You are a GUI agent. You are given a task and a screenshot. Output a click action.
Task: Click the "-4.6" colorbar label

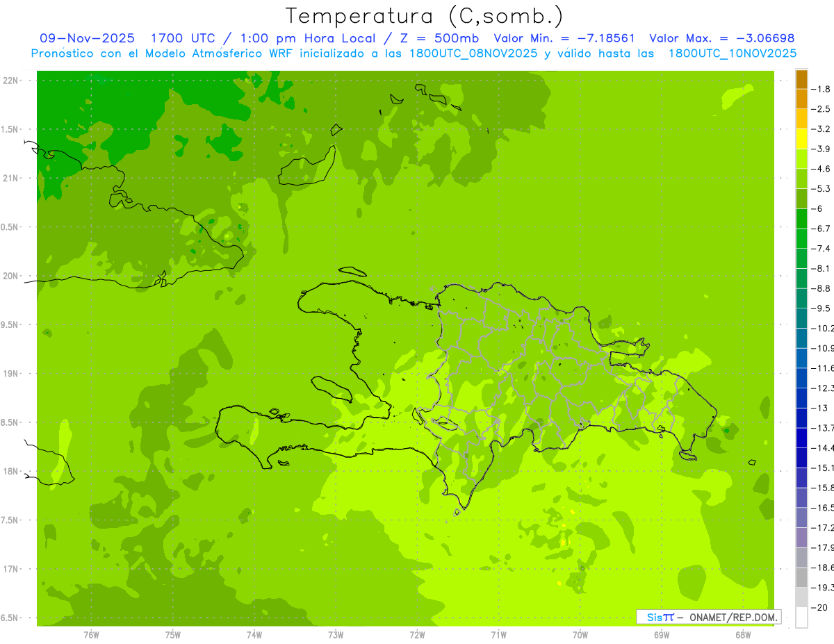tap(821, 169)
